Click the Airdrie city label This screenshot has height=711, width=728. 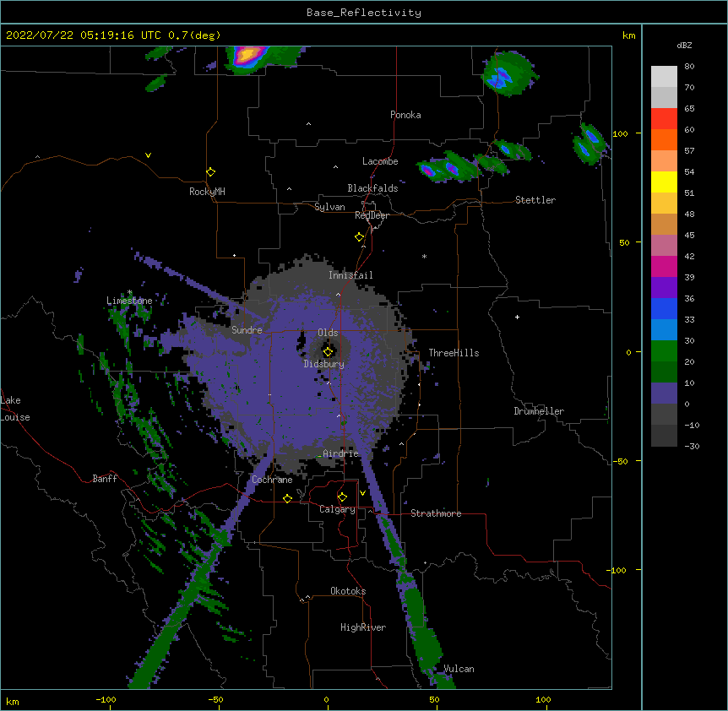pos(340,453)
